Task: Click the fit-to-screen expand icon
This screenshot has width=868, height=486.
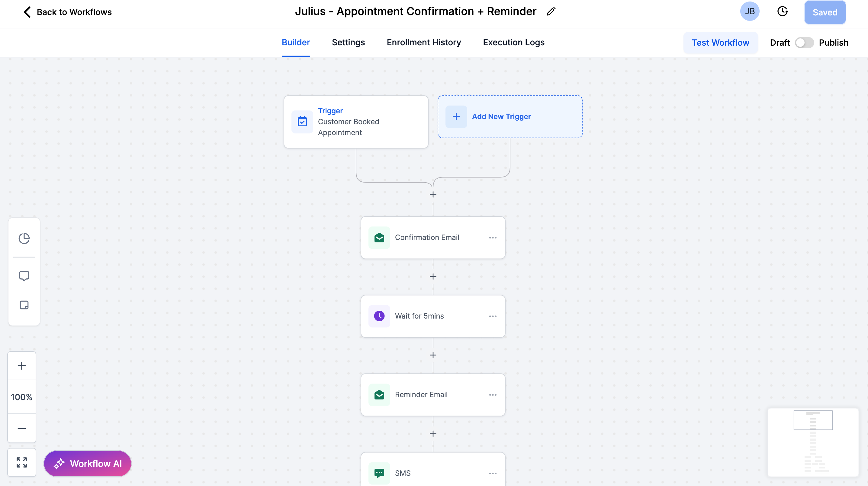Action: [x=21, y=462]
